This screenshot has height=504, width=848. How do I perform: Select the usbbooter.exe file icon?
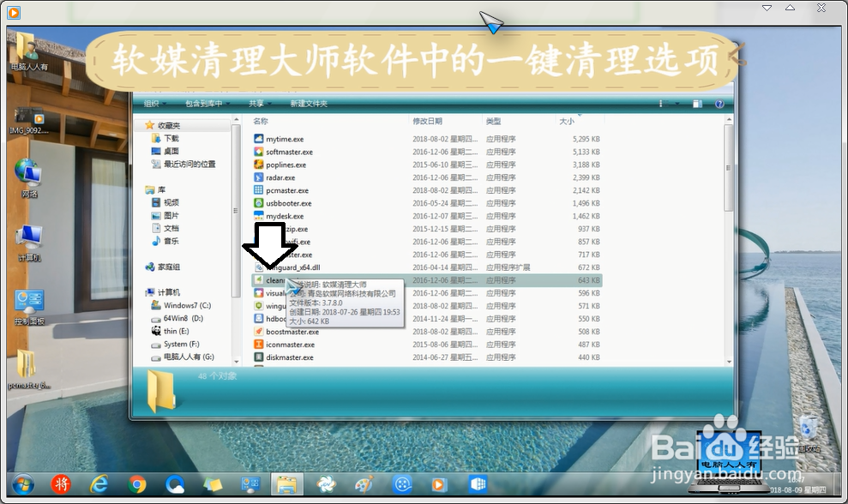click(258, 203)
